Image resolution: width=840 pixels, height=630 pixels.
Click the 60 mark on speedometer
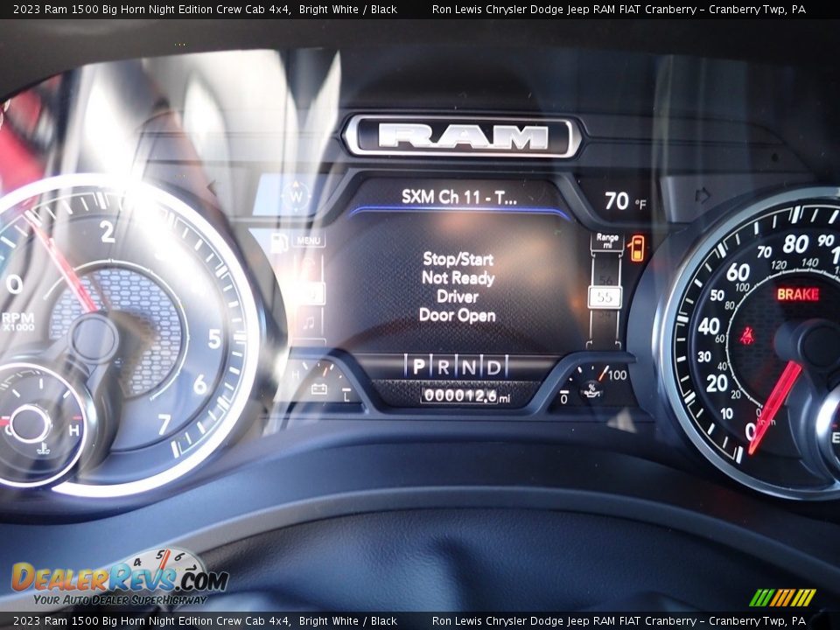(737, 273)
